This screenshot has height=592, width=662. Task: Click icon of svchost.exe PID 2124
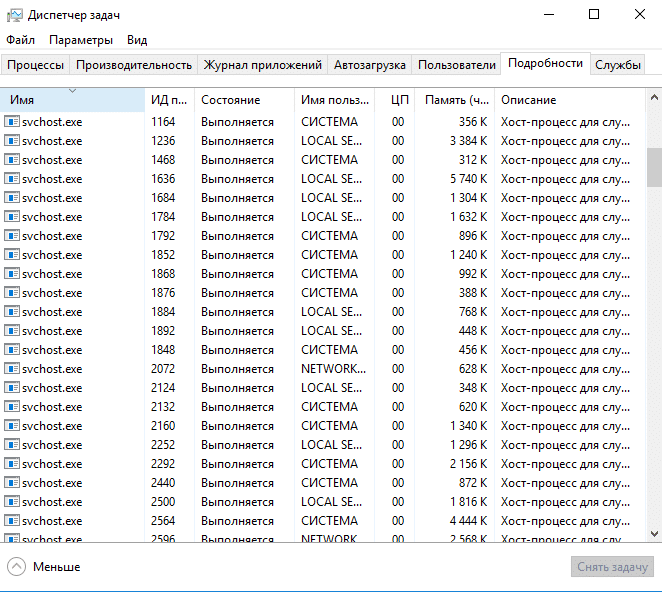(12, 388)
